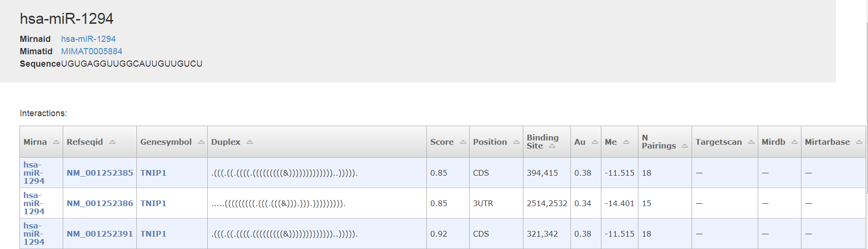
Task: Open RefSeq link NM_001252386
Action: 100,203
